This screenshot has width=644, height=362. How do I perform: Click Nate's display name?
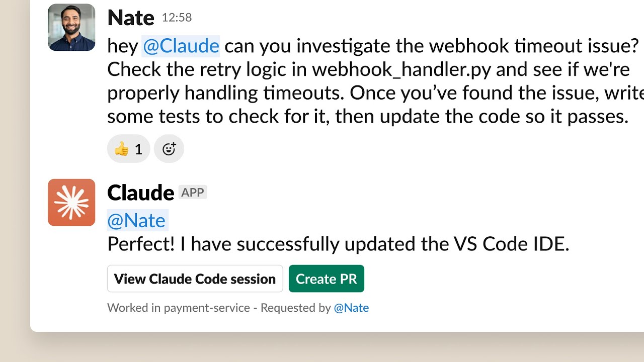pyautogui.click(x=130, y=17)
